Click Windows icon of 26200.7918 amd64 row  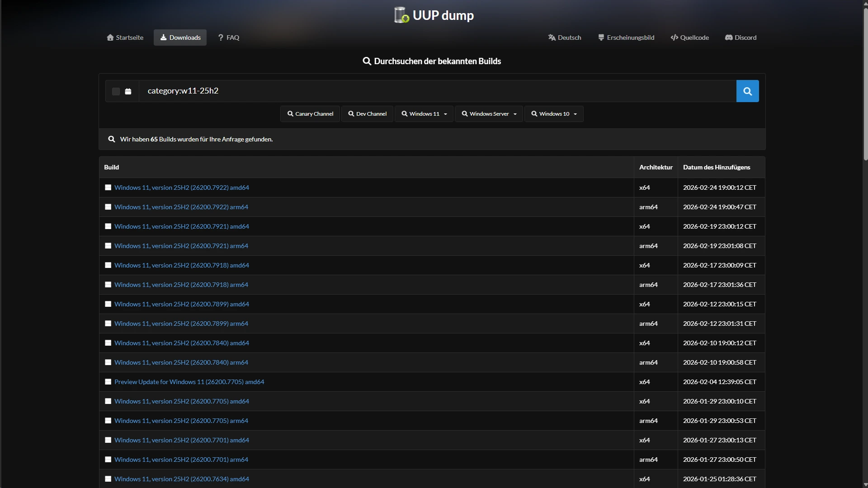pyautogui.click(x=108, y=265)
